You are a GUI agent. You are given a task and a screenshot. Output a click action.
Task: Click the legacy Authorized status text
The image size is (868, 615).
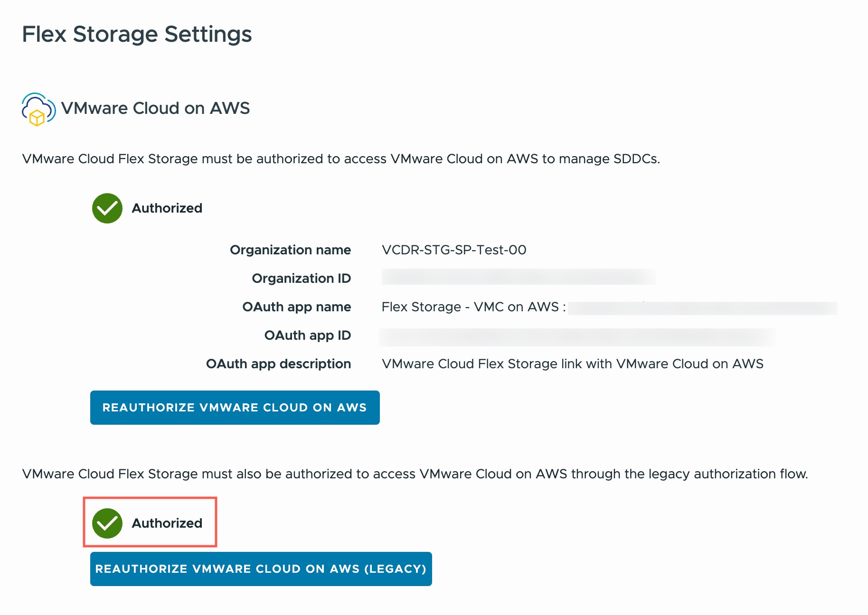click(167, 523)
